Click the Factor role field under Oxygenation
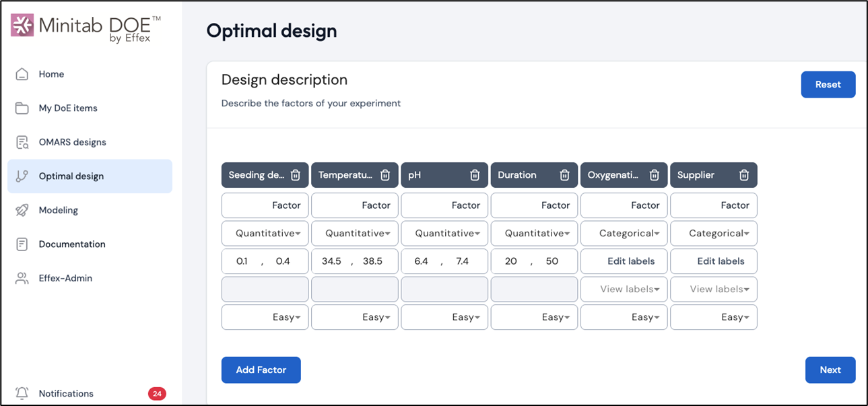This screenshot has height=406, width=868. [624, 205]
